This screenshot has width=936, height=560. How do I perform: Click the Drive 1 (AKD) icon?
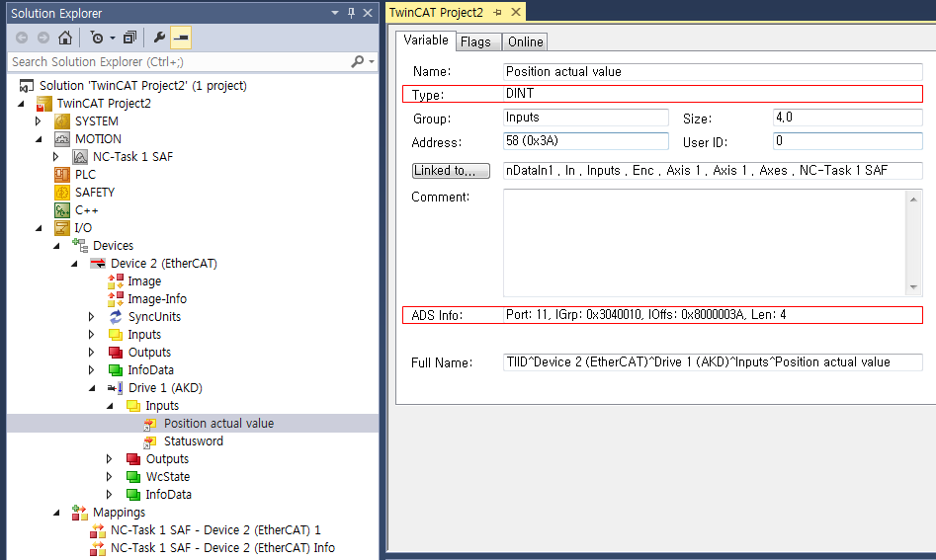(116, 388)
